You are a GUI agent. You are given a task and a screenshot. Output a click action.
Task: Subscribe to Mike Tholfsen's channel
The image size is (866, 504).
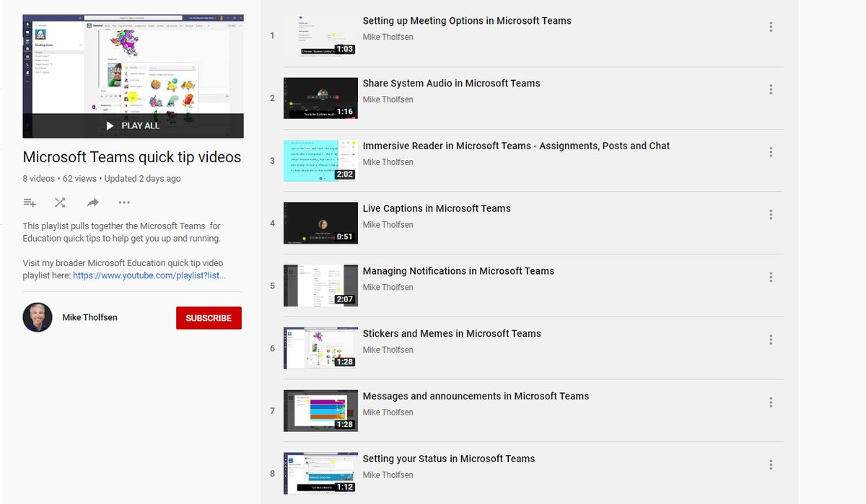click(x=209, y=318)
